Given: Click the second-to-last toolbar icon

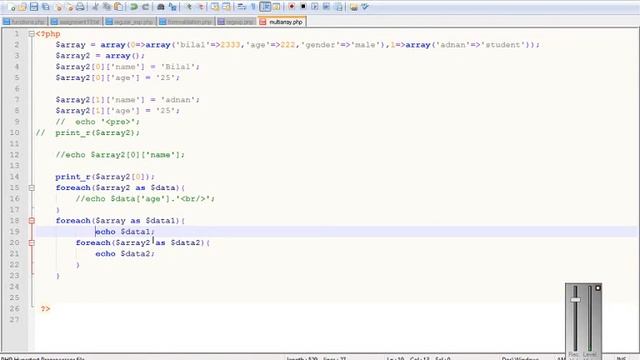Looking at the screenshot, I should [x=353, y=7].
